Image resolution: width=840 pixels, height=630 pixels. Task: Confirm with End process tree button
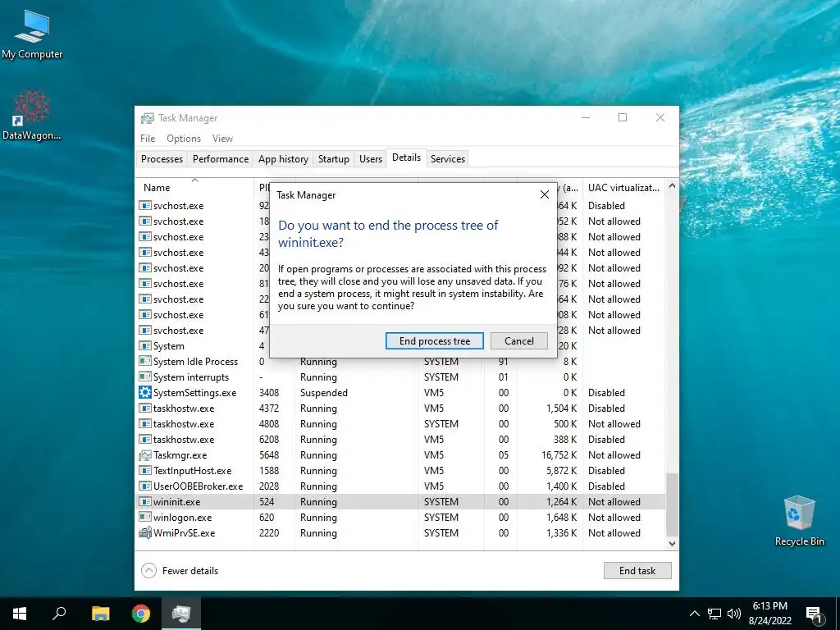435,340
